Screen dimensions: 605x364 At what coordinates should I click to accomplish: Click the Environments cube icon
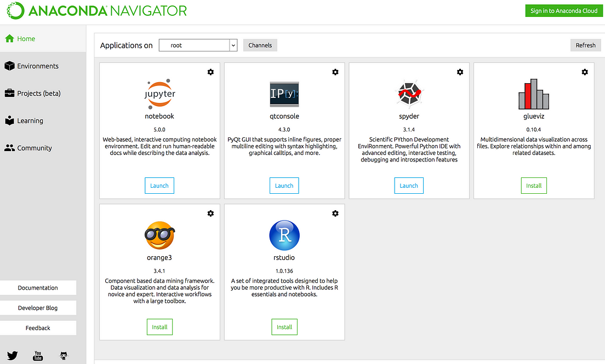(10, 66)
